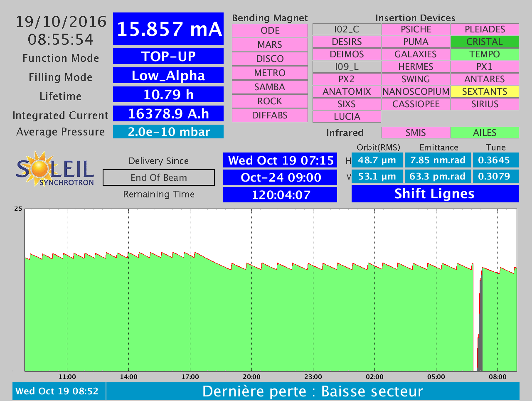Select the PSICHE insertion device
This screenshot has width=532, height=401.
click(x=416, y=29)
